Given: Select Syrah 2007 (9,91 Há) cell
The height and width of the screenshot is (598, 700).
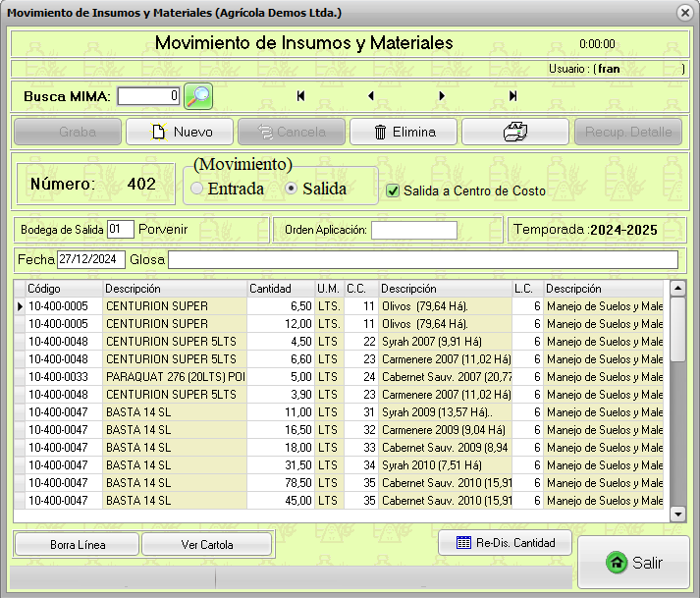Looking at the screenshot, I should (x=445, y=342).
